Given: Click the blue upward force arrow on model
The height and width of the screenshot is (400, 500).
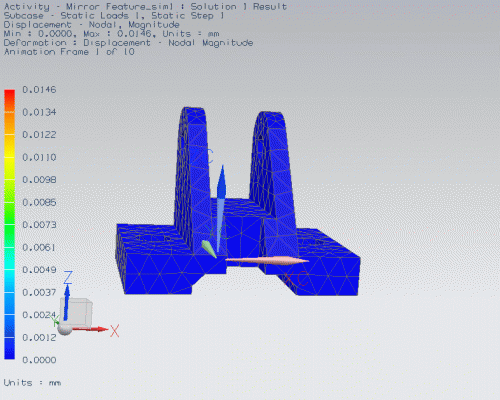Looking at the screenshot, I should tap(221, 208).
